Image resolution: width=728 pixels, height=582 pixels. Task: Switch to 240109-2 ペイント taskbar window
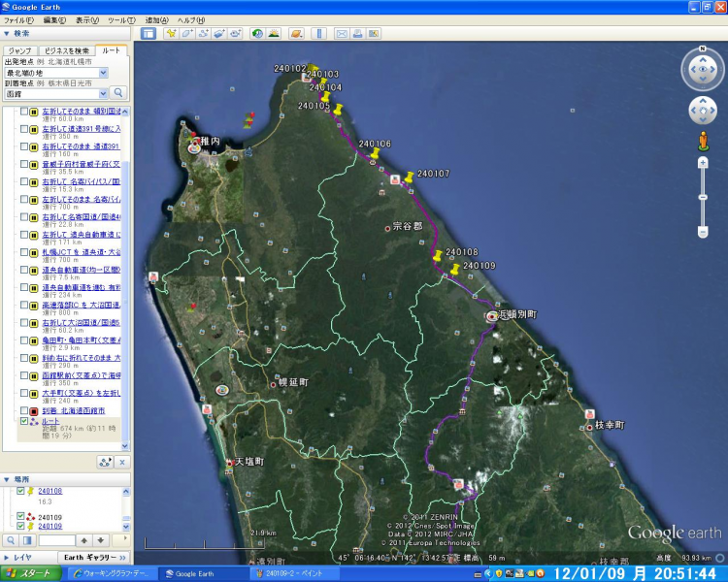[292, 573]
